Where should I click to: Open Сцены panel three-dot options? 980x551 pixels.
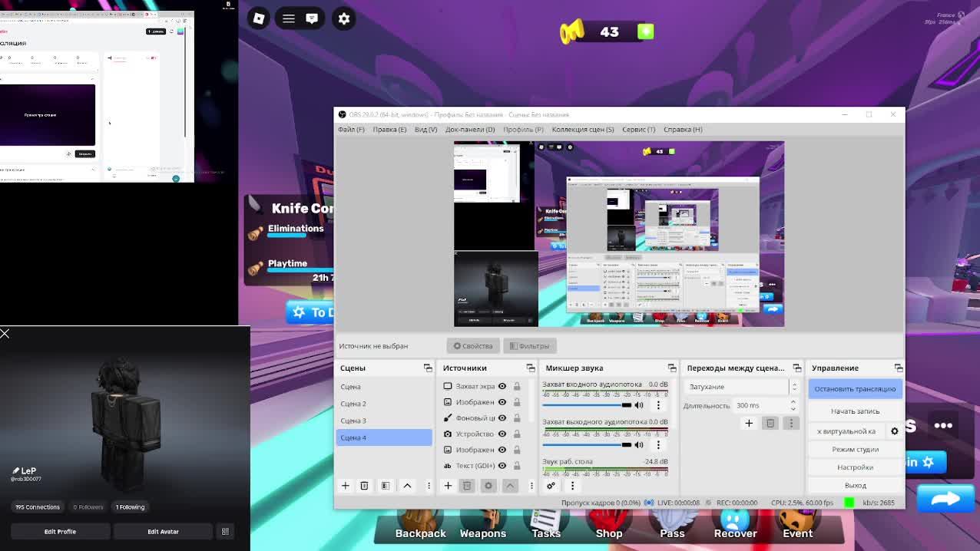pos(429,486)
